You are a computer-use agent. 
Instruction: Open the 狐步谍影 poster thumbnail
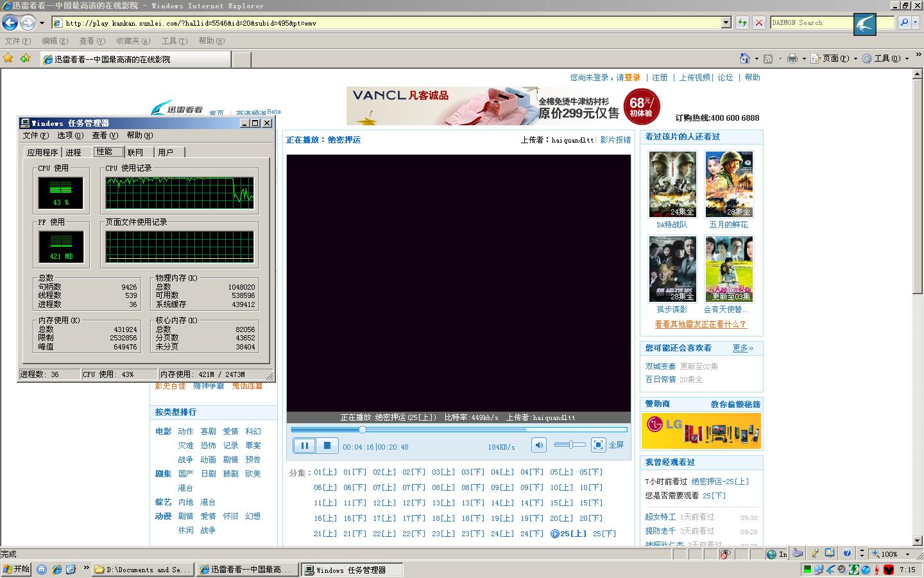[672, 269]
